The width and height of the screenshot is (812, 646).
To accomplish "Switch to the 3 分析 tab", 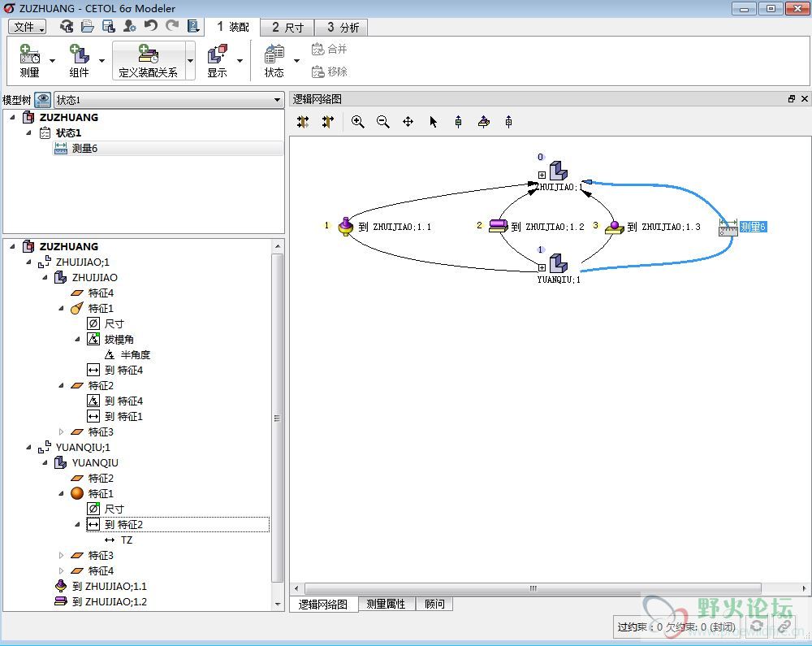I will pos(343,27).
